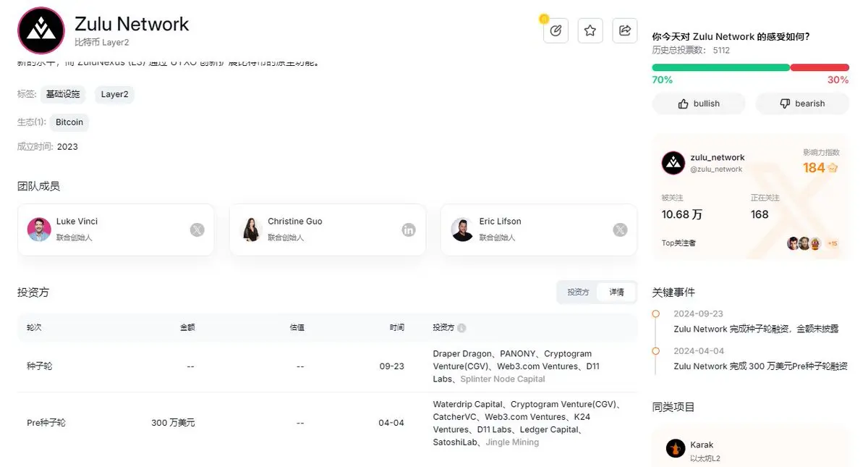Screen dimensions: 868x467
Task: Click Luke Vinci's profile photo
Action: [x=39, y=230]
